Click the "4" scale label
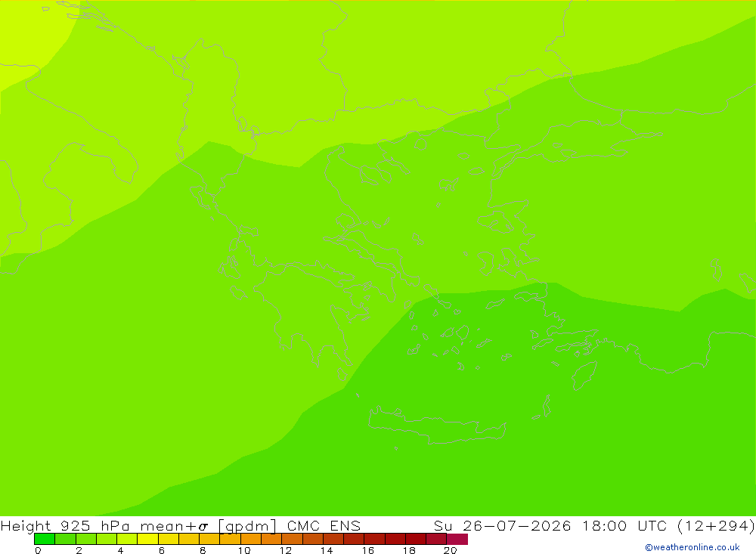The image size is (756, 554). pyautogui.click(x=120, y=550)
